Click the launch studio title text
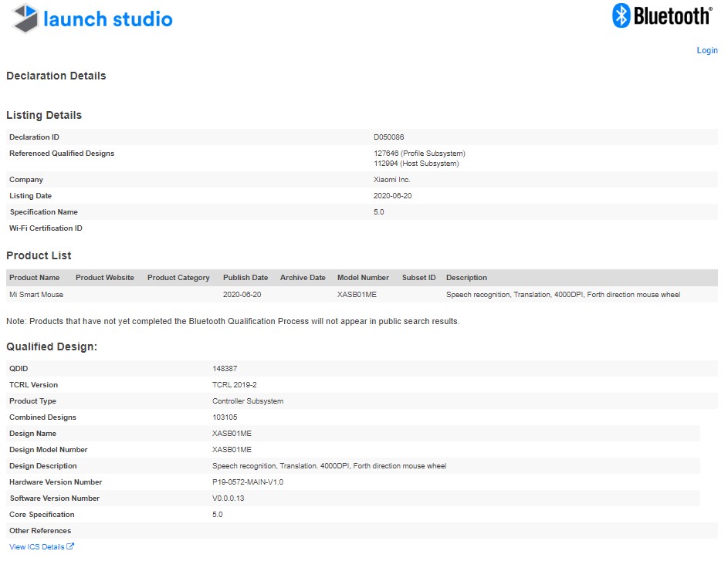This screenshot has height=561, width=728. 108,19
